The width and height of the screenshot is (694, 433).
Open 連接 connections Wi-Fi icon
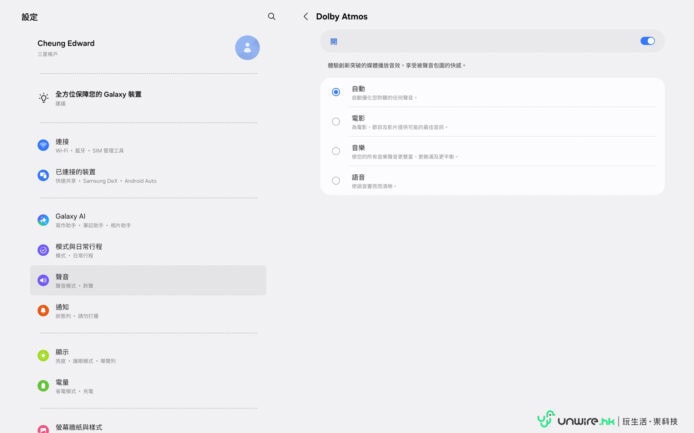(43, 145)
